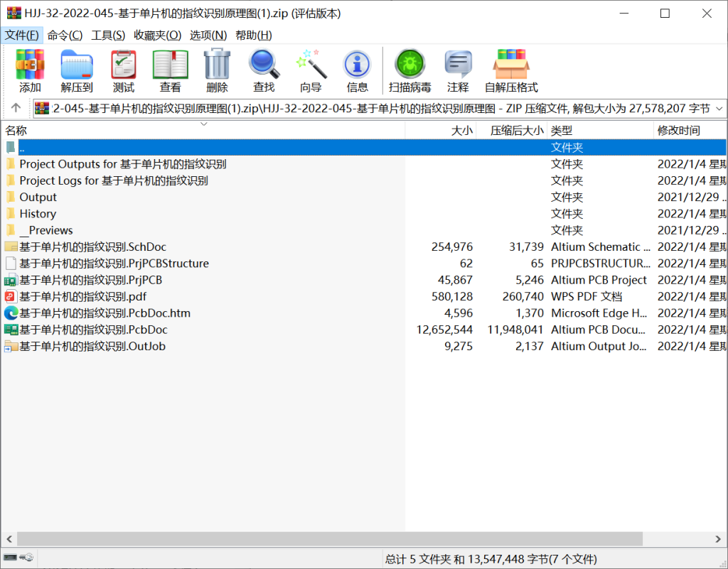Click the 删除 (Delete) trash icon
This screenshot has width=728, height=569.
[x=216, y=70]
